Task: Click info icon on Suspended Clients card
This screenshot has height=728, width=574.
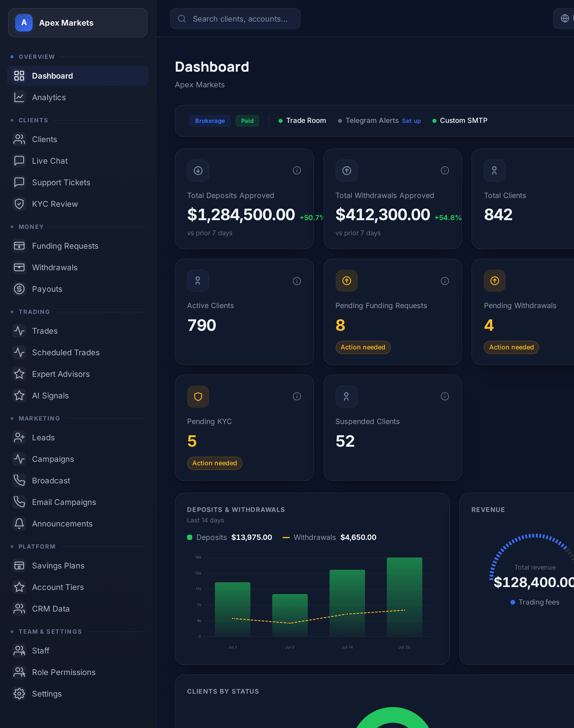Action: [x=445, y=396]
